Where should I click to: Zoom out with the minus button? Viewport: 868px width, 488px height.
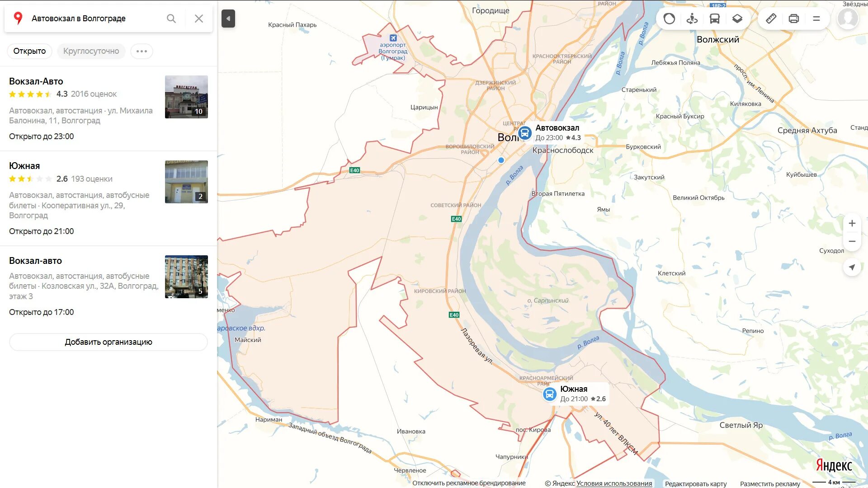click(852, 241)
